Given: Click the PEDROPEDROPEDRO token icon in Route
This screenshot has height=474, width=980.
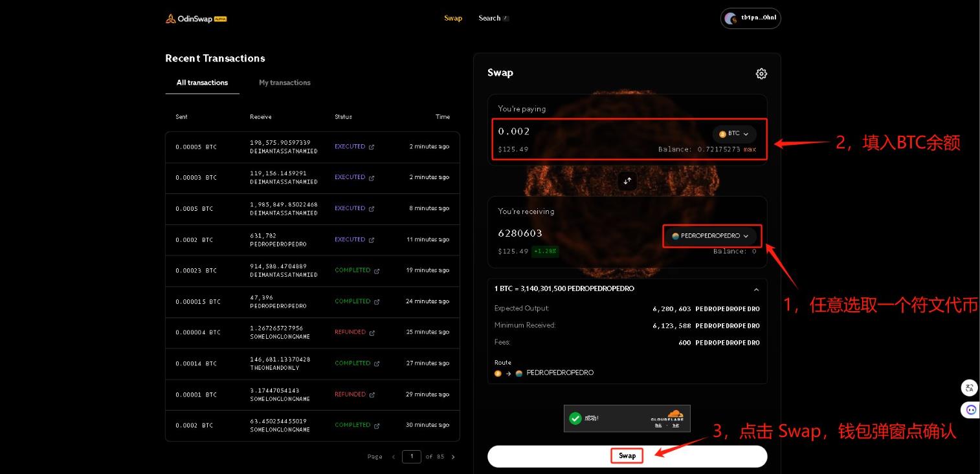Looking at the screenshot, I should [x=518, y=373].
